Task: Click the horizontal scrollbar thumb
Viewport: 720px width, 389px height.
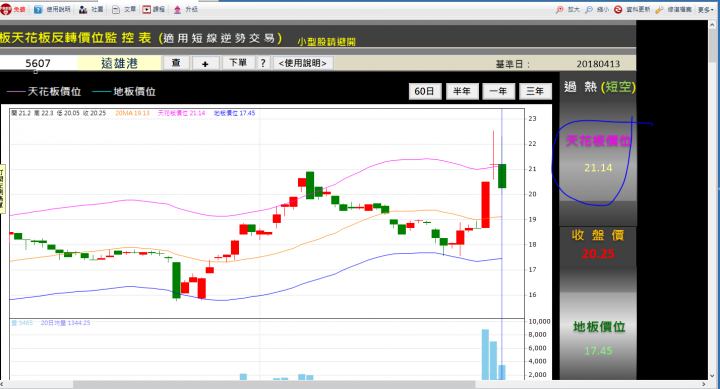Action: click(x=274, y=384)
